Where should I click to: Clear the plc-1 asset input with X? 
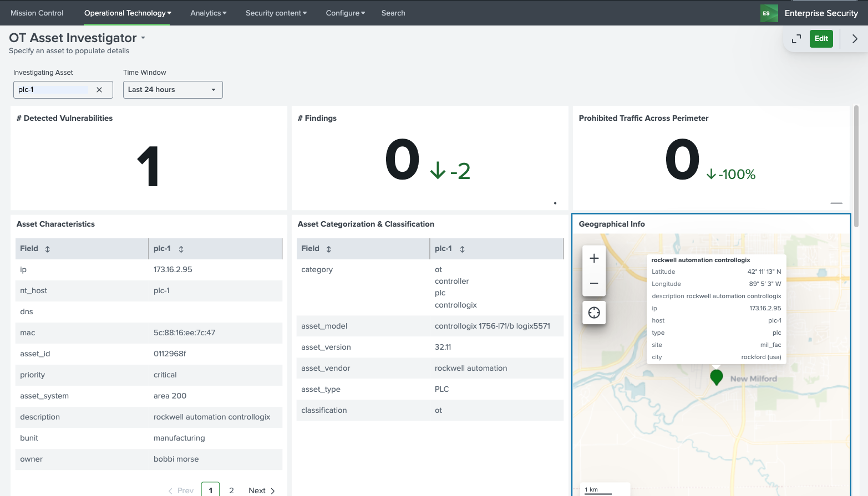point(99,90)
